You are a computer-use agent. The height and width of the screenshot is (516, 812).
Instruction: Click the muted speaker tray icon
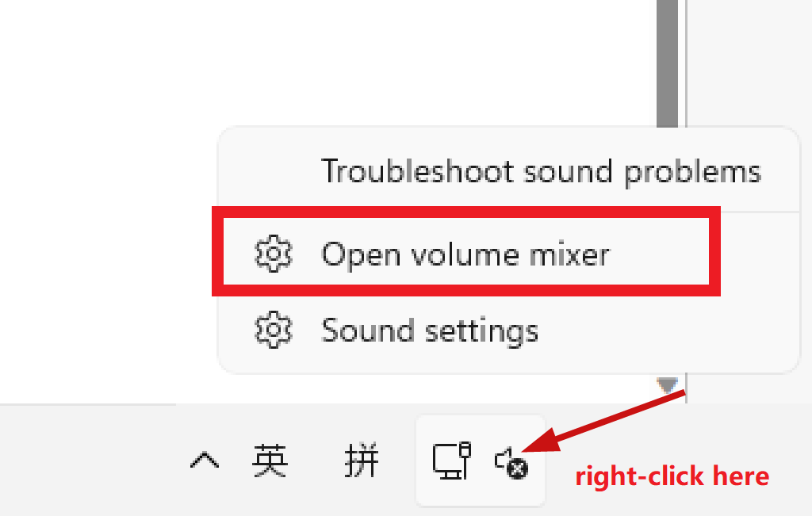point(511,463)
